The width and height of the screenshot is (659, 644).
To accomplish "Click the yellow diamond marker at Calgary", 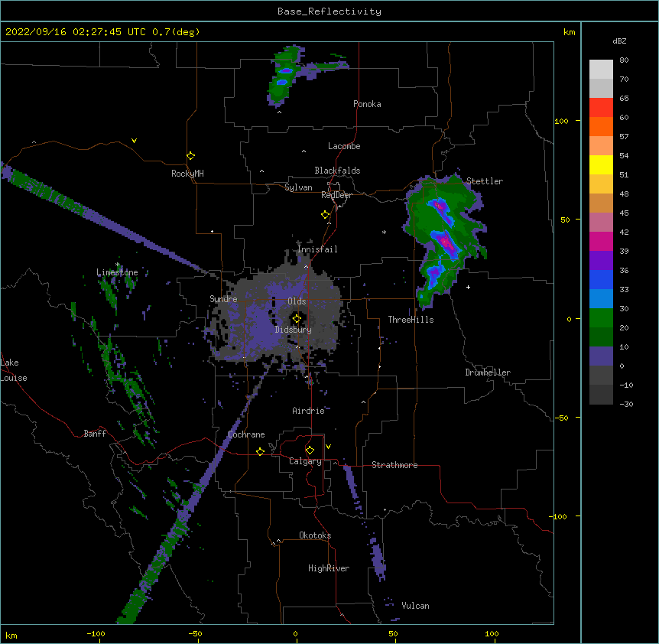I will pyautogui.click(x=310, y=450).
